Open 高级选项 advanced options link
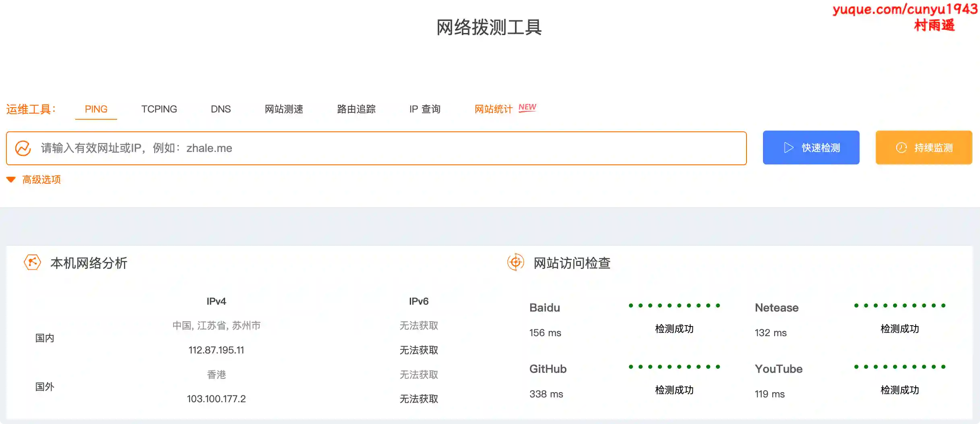This screenshot has height=424, width=980. [x=41, y=179]
